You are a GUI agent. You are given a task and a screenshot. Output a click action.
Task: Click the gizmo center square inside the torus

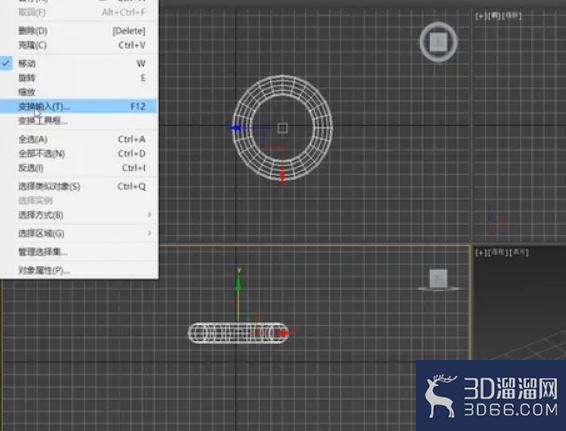pos(283,128)
